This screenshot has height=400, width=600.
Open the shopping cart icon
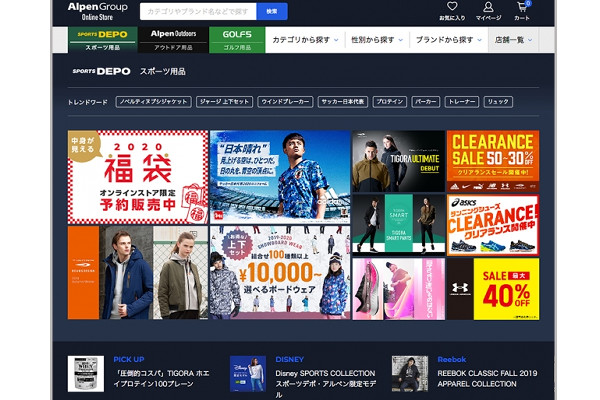[x=522, y=10]
